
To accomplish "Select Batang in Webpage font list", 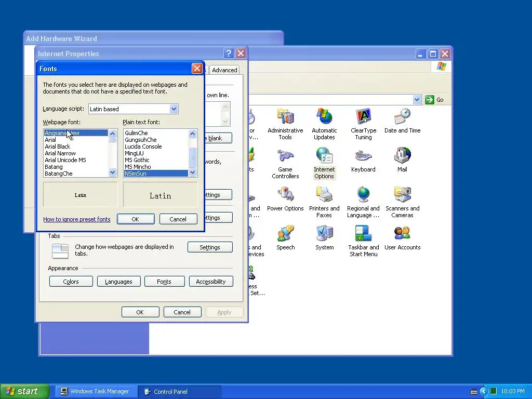I will 76,167.
